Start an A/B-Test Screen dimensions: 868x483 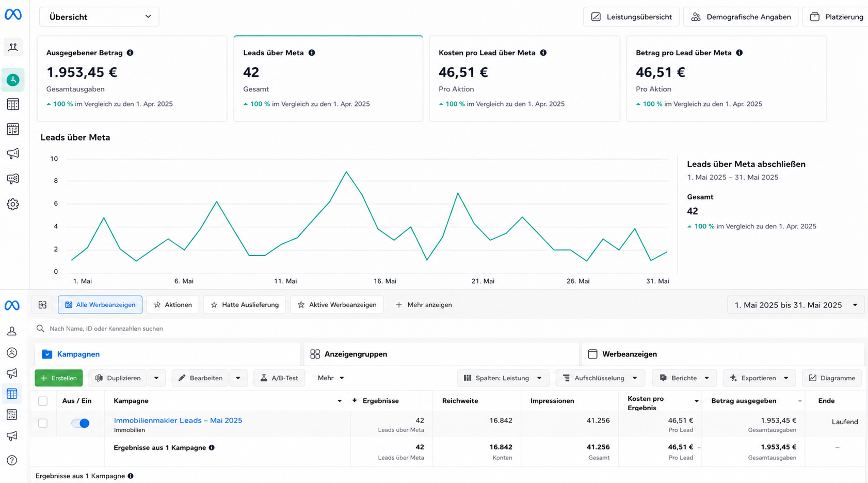[x=279, y=378]
